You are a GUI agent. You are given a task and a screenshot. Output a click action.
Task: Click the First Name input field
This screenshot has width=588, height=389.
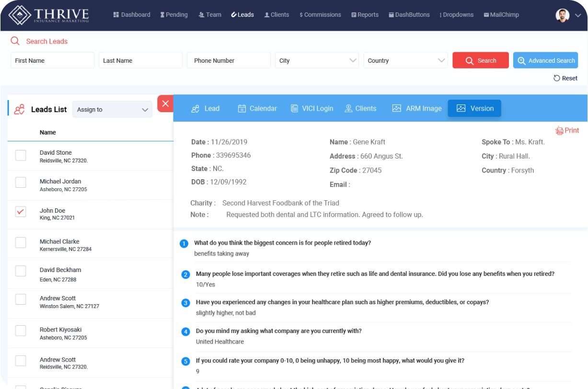pos(53,60)
